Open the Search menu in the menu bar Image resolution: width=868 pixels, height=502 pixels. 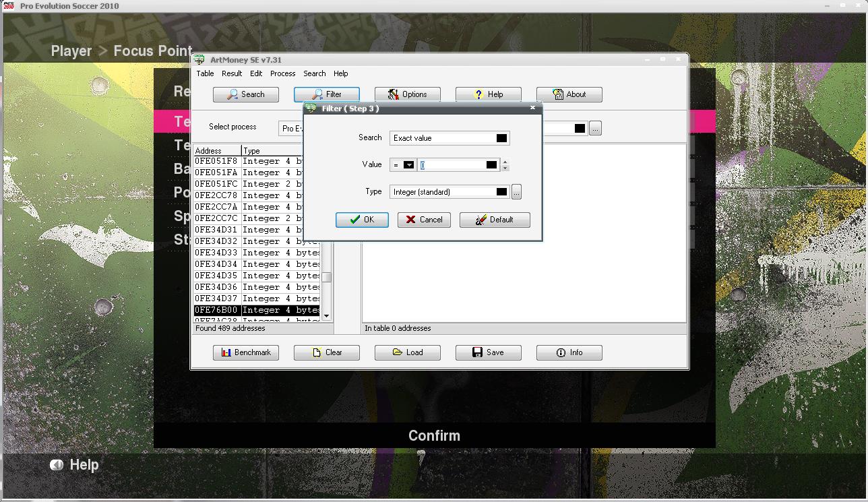point(315,73)
